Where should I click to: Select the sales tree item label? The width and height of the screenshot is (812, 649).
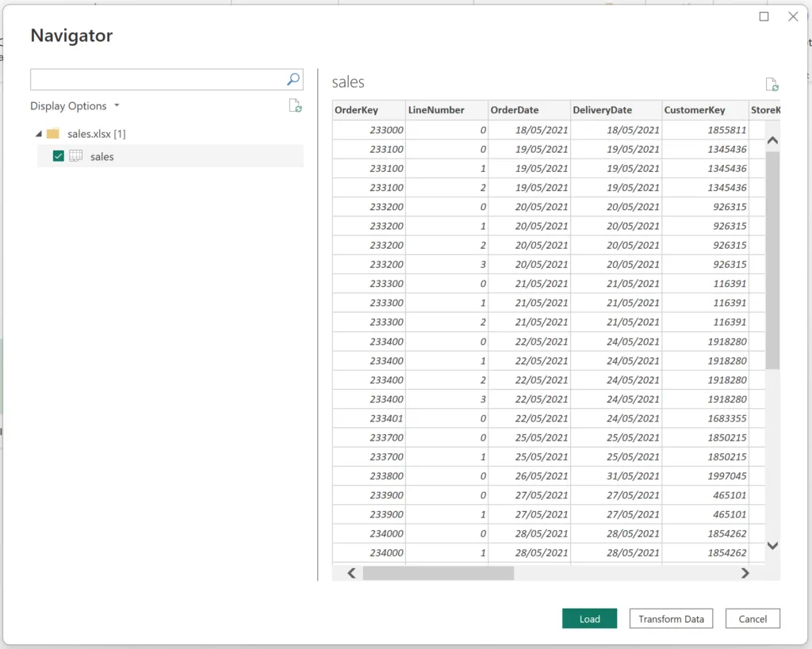(101, 156)
